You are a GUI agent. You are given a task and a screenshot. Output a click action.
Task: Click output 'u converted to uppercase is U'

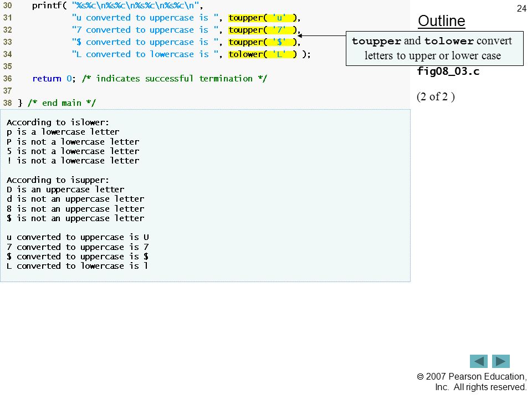click(x=78, y=237)
